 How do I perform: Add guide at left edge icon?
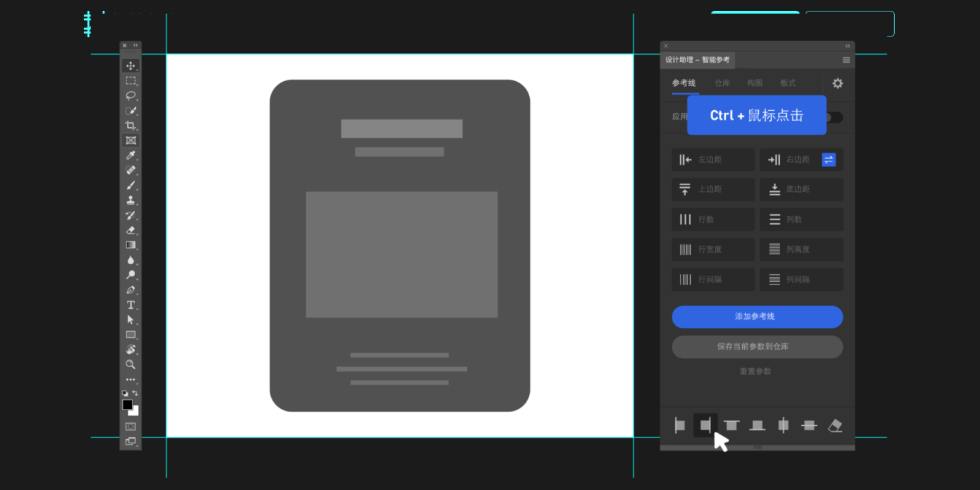[680, 425]
